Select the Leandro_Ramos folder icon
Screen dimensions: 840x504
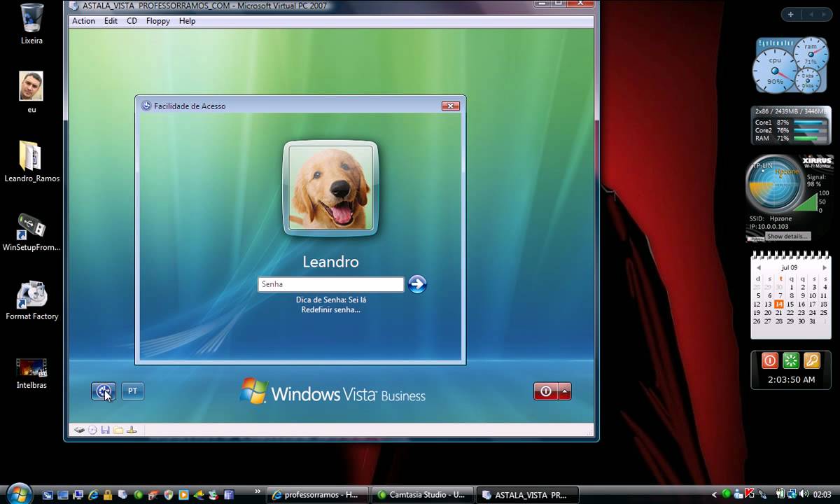[31, 162]
